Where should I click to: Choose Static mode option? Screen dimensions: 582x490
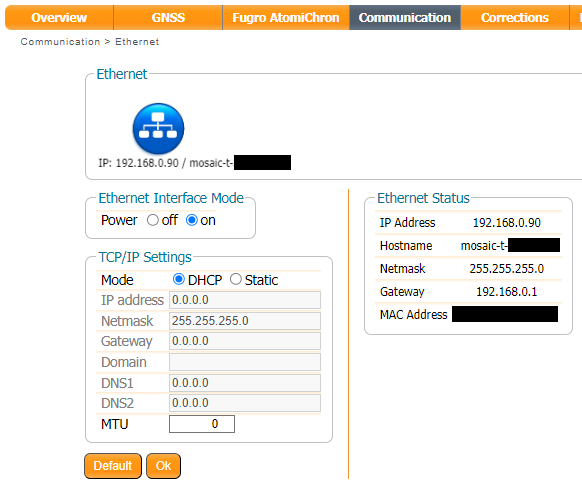(x=236, y=279)
